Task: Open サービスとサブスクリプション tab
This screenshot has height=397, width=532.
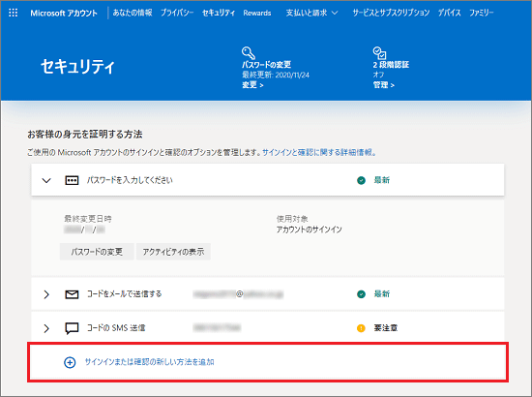Action: pyautogui.click(x=391, y=13)
